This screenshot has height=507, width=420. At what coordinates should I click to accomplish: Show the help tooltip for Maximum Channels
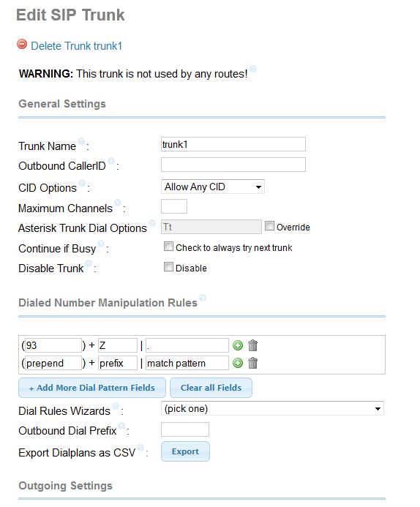coord(118,203)
